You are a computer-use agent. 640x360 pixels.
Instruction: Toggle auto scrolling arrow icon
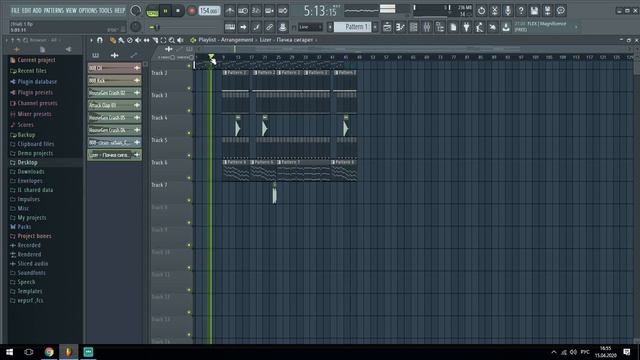pos(243,27)
